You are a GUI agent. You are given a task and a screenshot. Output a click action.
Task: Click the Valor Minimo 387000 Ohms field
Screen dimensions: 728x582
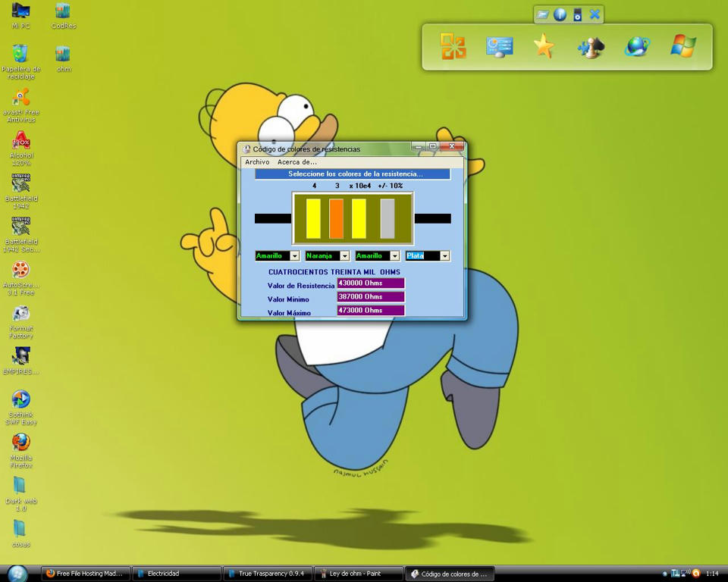(x=371, y=296)
